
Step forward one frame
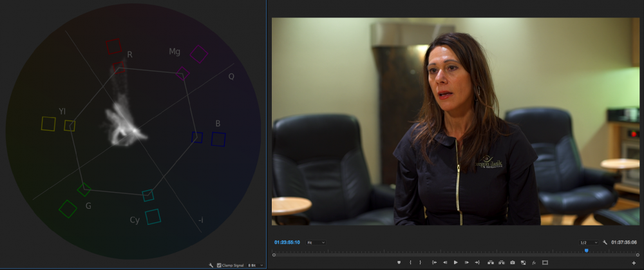[x=466, y=262]
